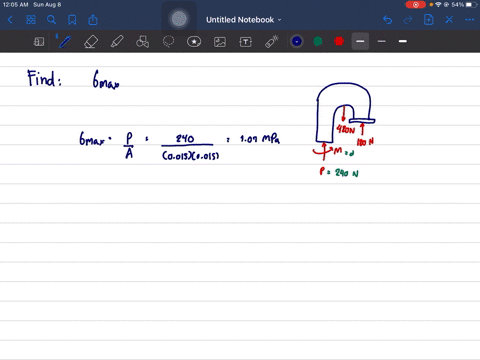Tap the clock showing 12:05 AM

click(15, 5)
